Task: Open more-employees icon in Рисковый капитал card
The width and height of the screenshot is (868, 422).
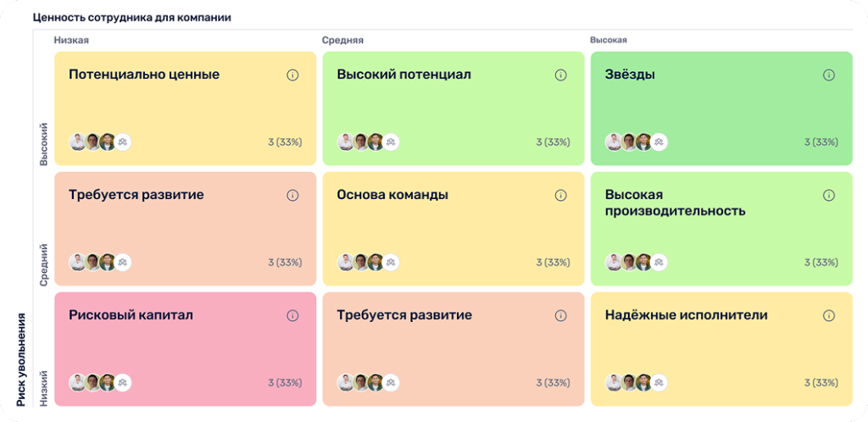Action: [x=122, y=383]
